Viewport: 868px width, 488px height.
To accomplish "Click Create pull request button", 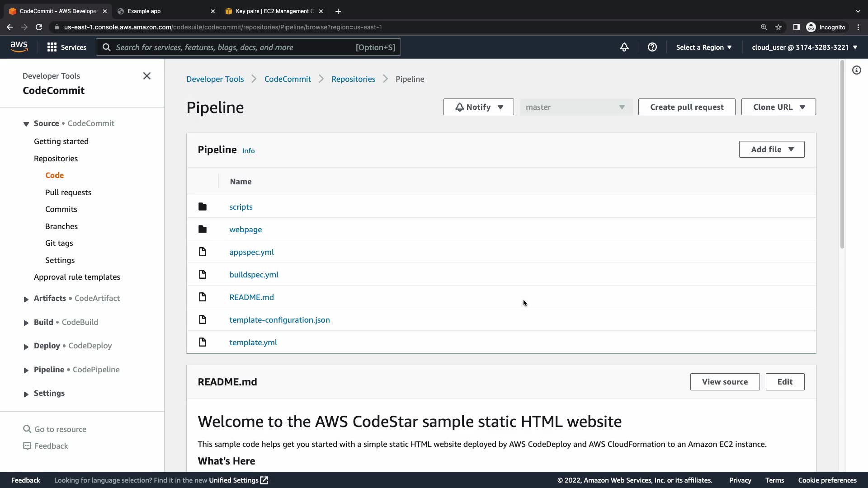I will pyautogui.click(x=686, y=107).
